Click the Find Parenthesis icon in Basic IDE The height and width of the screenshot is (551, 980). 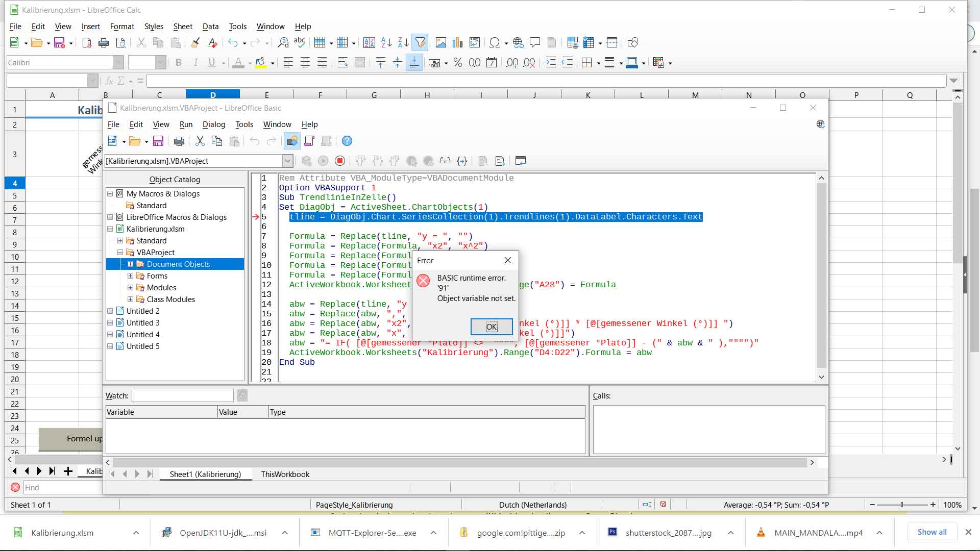coord(462,161)
